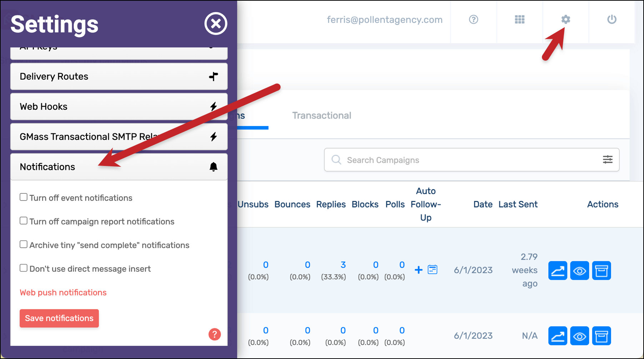Sort by the Last Sent column header
644x359 pixels.
point(518,204)
